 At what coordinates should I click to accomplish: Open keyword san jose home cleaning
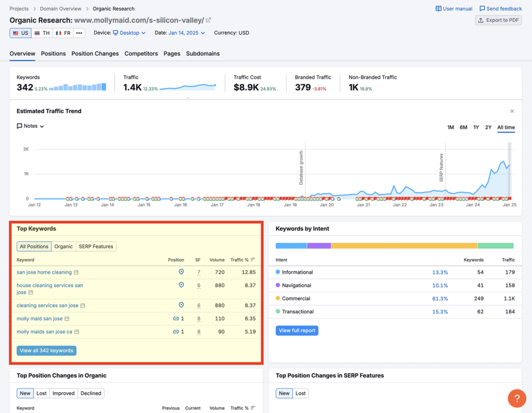point(44,273)
